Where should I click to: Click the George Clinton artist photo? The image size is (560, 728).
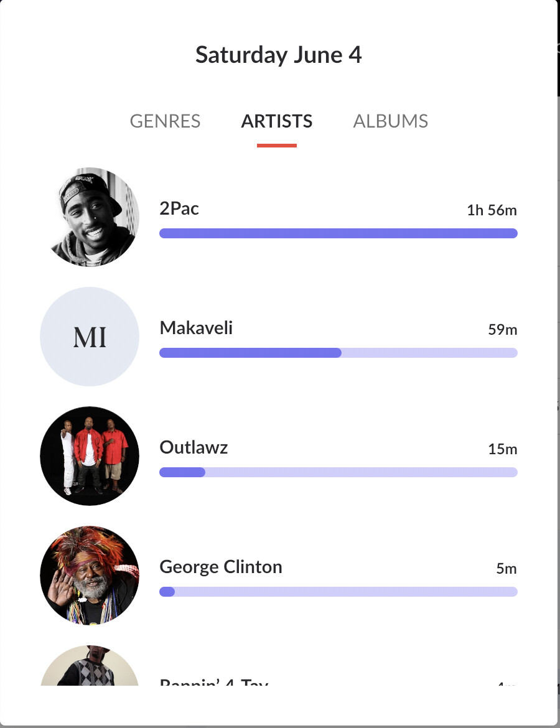(90, 576)
